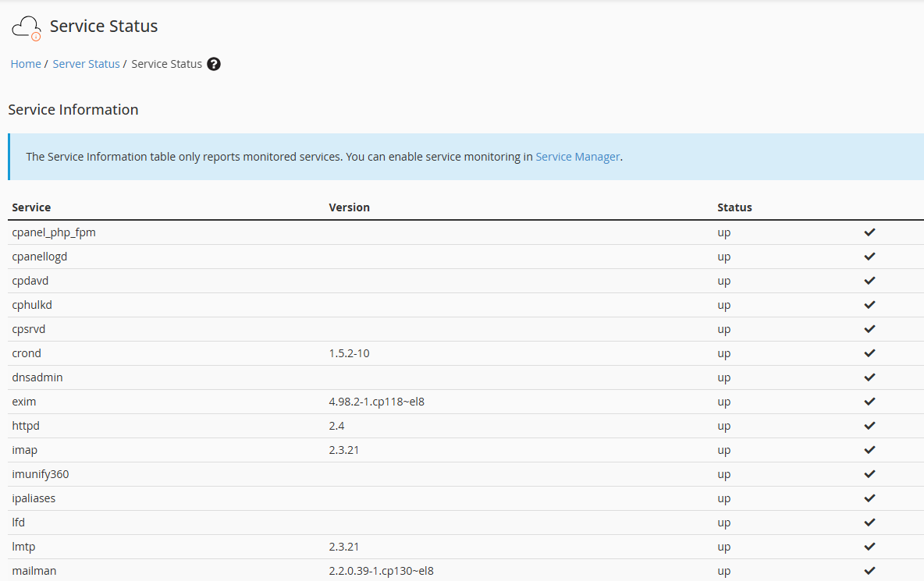Select the imap service entry

tap(24, 449)
